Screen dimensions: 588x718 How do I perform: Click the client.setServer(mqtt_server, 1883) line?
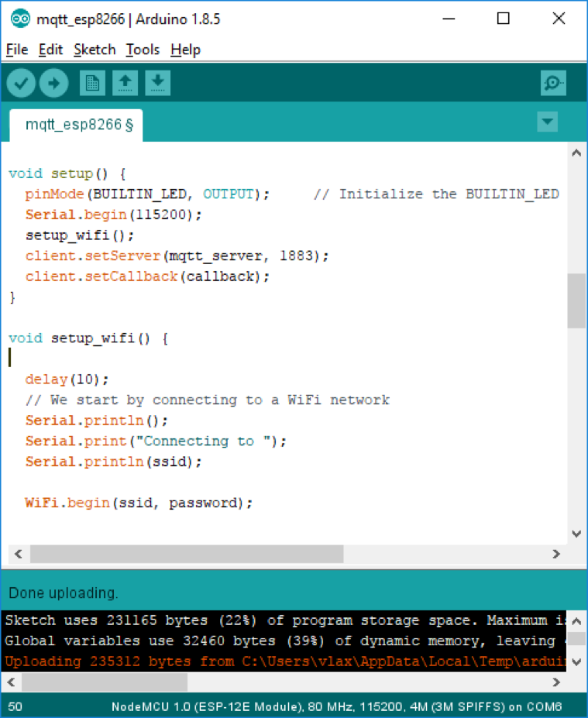click(177, 256)
